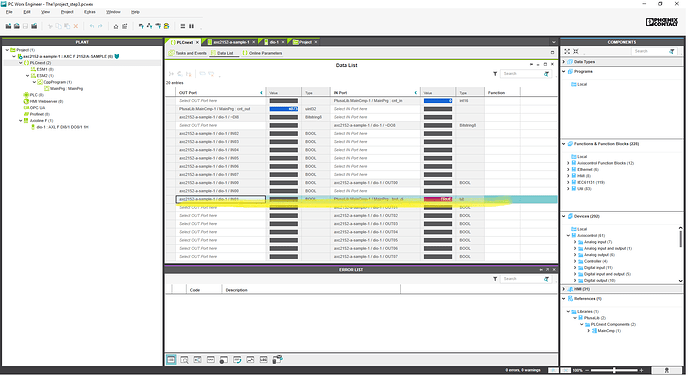Click the New Project toolbar icon
This screenshot has width=690, height=376.
pyautogui.click(x=8, y=26)
